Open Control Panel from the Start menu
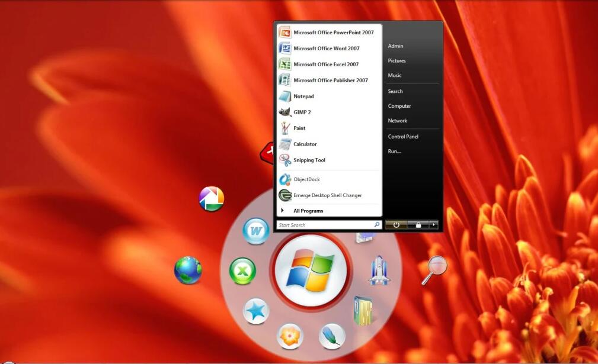The width and height of the screenshot is (598, 364). pos(403,137)
